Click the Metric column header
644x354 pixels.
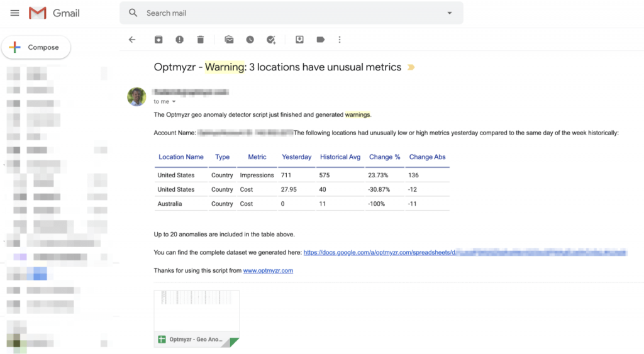coord(257,157)
